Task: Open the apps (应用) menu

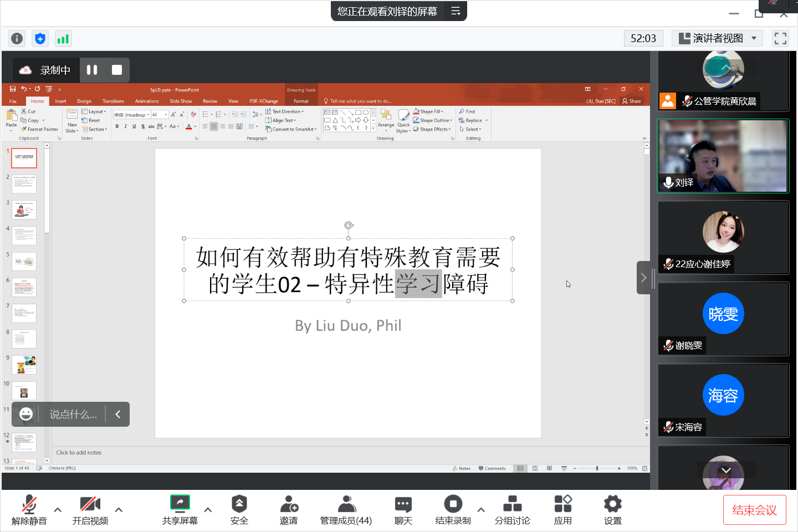Action: (562, 510)
